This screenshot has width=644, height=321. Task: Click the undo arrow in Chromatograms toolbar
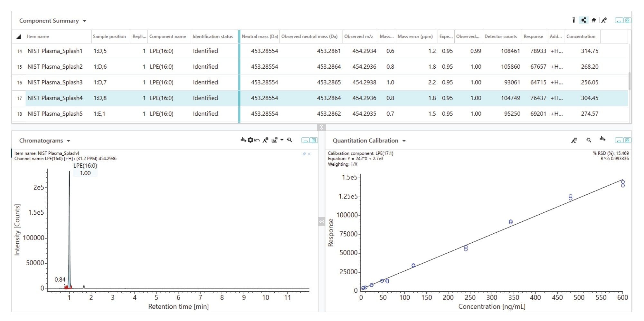(257, 140)
